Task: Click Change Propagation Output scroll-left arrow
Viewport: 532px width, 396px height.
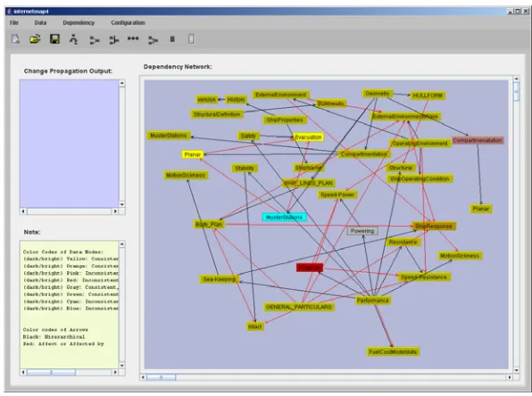Action: 23,211
